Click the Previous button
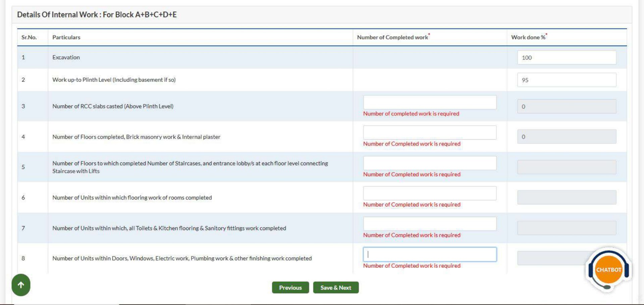 coord(290,288)
